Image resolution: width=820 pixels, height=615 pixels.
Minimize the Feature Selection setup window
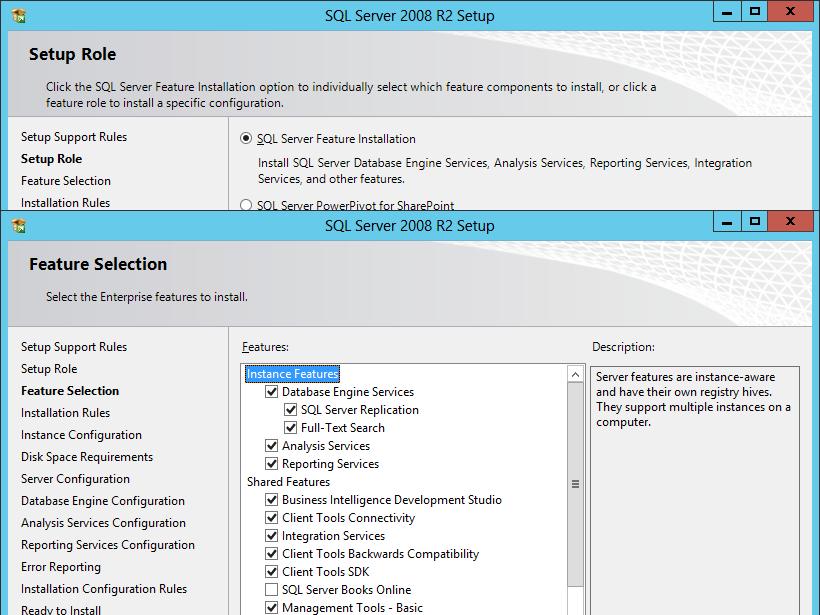(x=727, y=222)
